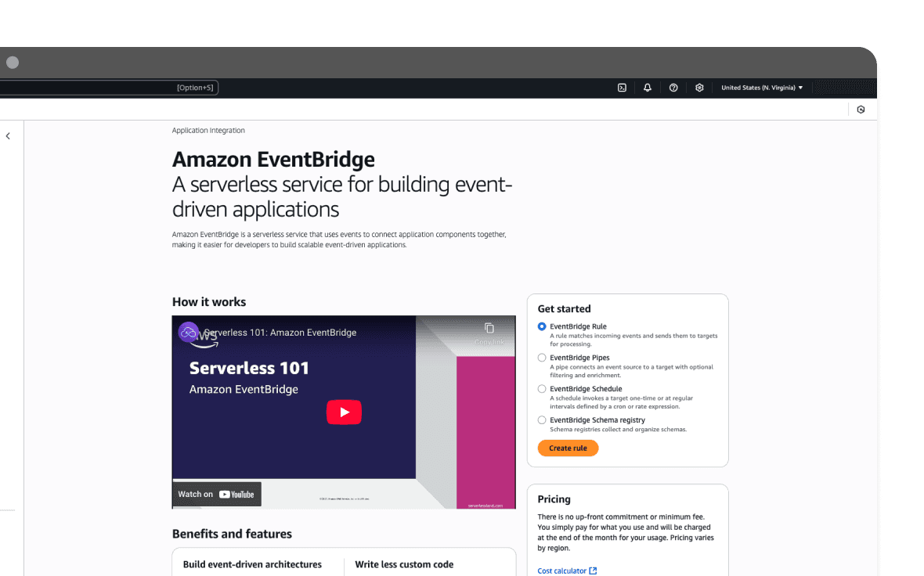The height and width of the screenshot is (576, 924).
Task: Play the Serverless 101 video
Action: (x=344, y=412)
